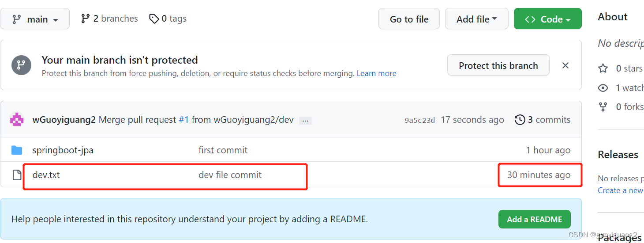Click the tags label icon

point(154,19)
